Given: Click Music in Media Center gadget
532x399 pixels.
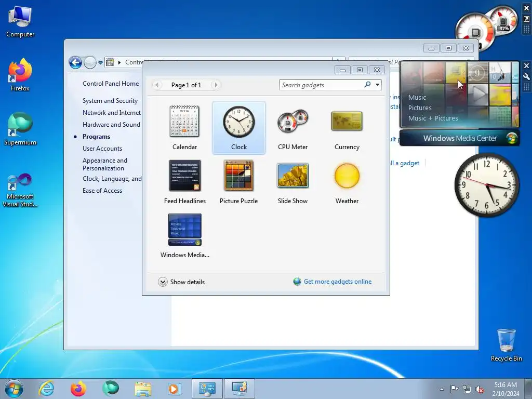Looking at the screenshot, I should tap(417, 97).
